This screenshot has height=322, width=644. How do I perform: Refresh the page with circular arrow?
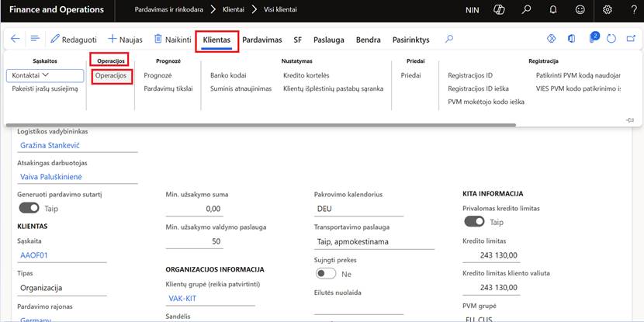click(611, 39)
